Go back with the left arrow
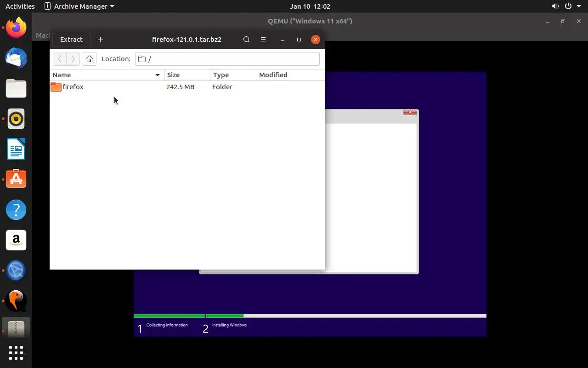This screenshot has width=588, height=368. 60,59
